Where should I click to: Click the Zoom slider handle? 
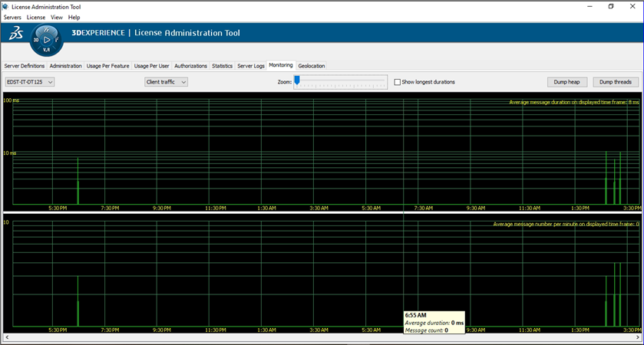[x=297, y=81]
